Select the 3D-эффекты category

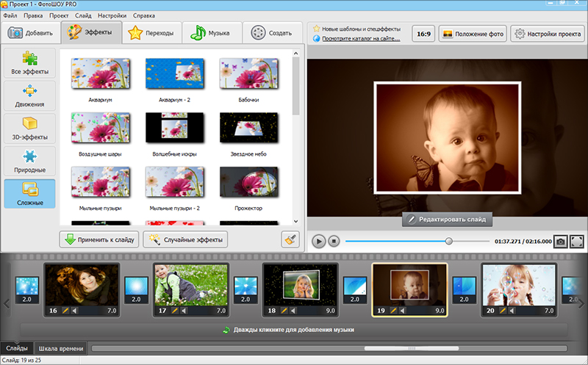(x=29, y=128)
